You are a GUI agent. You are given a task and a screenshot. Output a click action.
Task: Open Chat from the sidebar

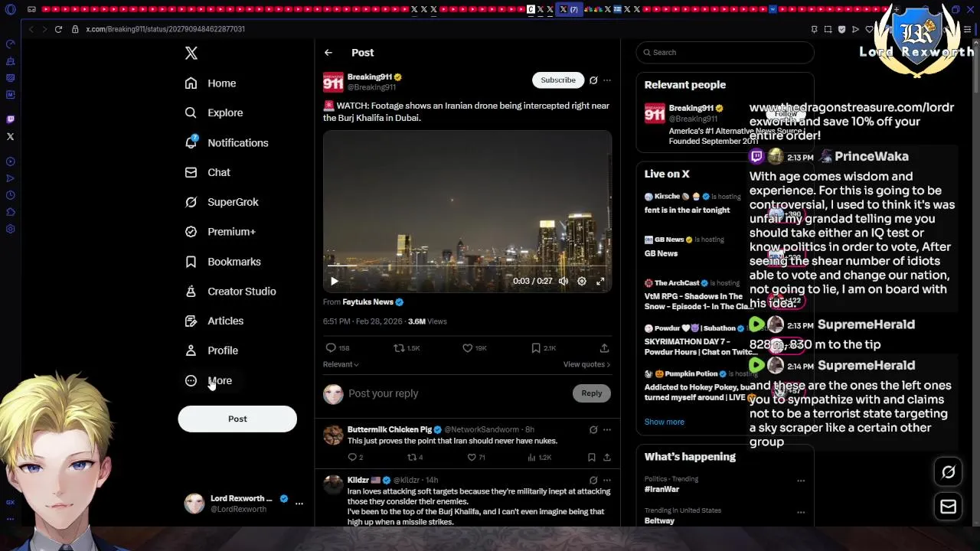tap(207, 173)
